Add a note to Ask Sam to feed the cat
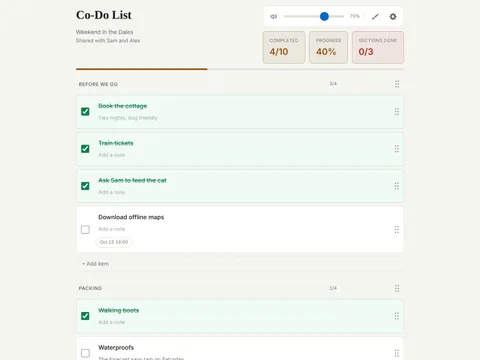This screenshot has width=480, height=360. click(x=112, y=192)
